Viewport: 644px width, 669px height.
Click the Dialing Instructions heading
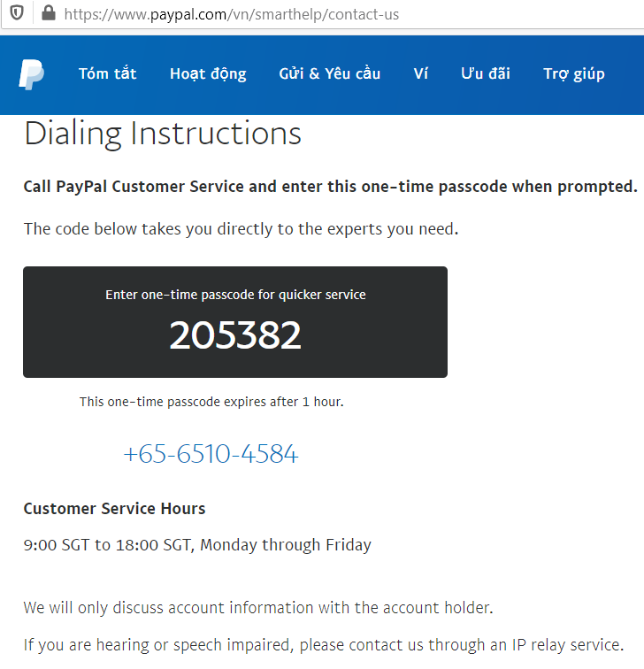point(163,135)
